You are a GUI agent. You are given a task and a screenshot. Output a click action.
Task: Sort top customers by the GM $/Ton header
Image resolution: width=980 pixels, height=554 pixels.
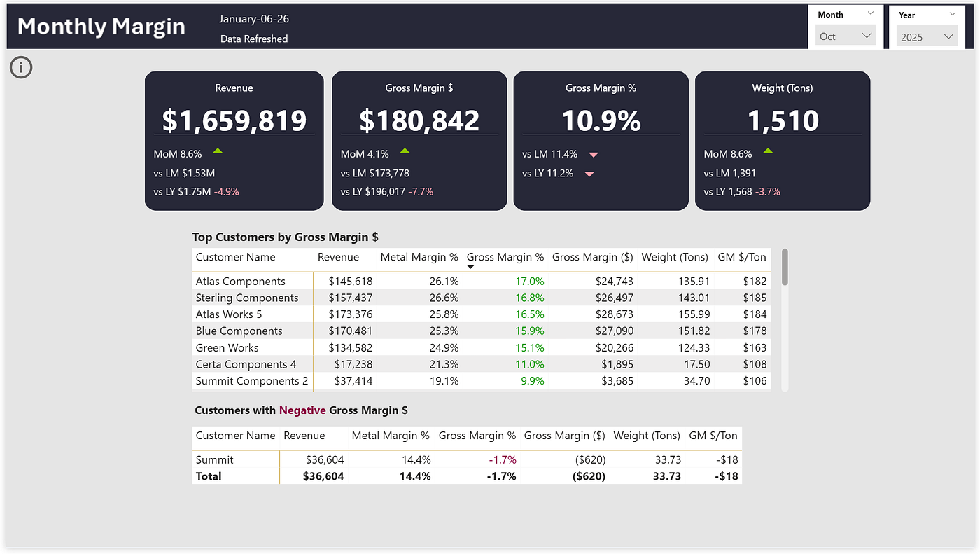pyautogui.click(x=742, y=257)
